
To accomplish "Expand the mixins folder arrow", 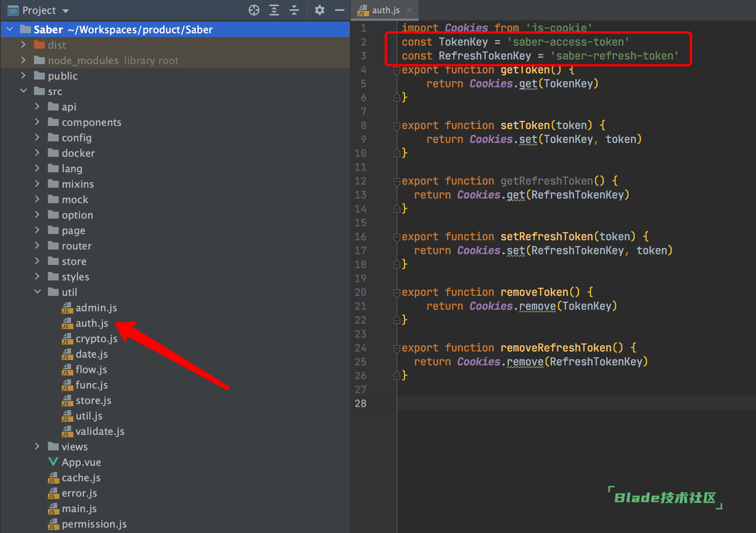I will pyautogui.click(x=37, y=184).
